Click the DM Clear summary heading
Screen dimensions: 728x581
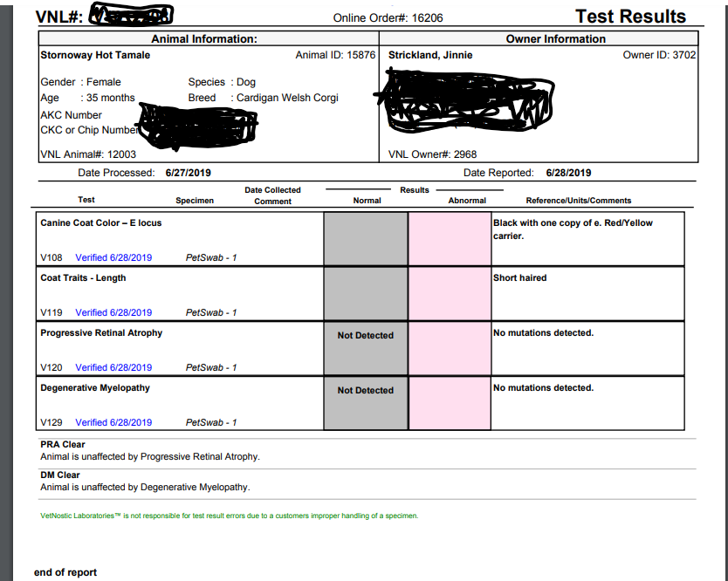point(60,475)
